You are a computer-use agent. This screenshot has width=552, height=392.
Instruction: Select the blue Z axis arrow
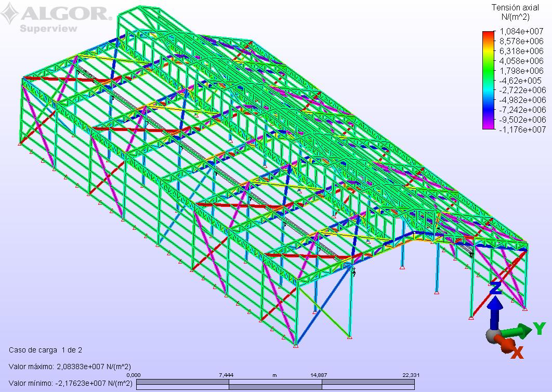496,307
